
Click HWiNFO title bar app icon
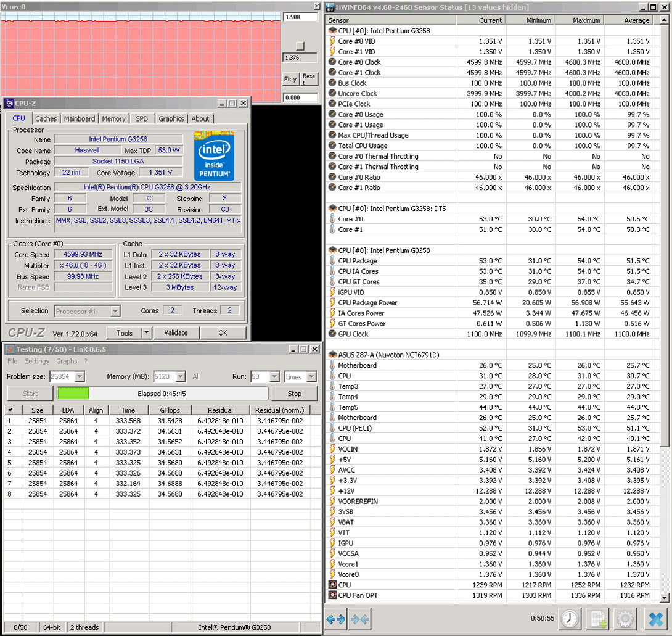point(330,7)
